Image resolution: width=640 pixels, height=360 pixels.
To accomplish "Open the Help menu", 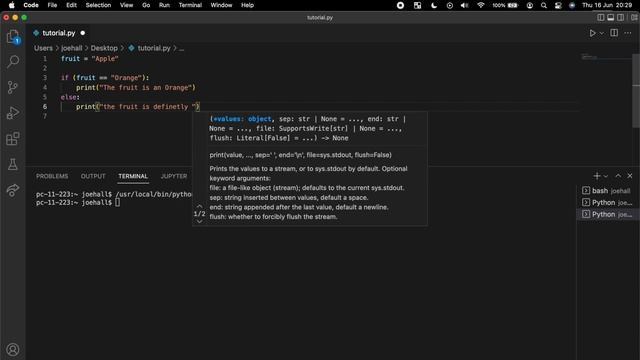I will [247, 5].
